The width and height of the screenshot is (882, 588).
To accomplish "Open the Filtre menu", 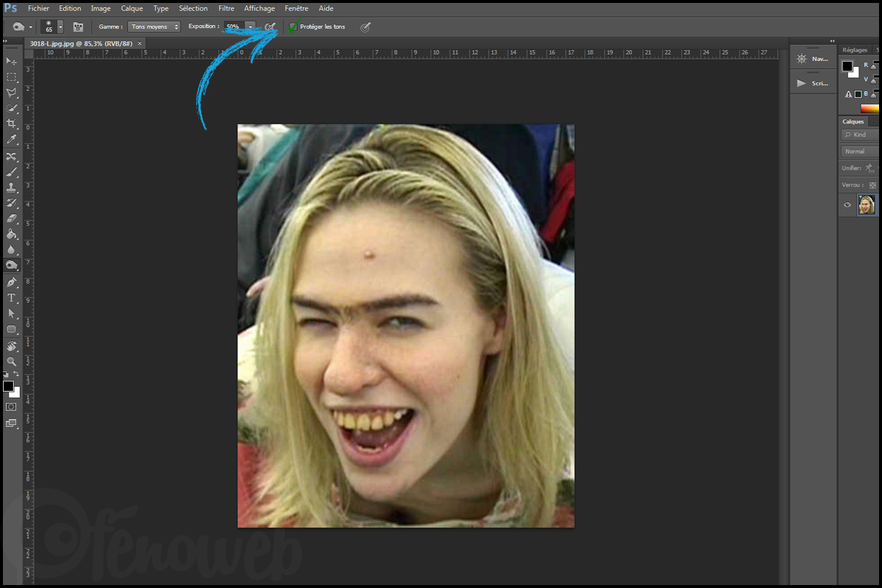I will 226,8.
